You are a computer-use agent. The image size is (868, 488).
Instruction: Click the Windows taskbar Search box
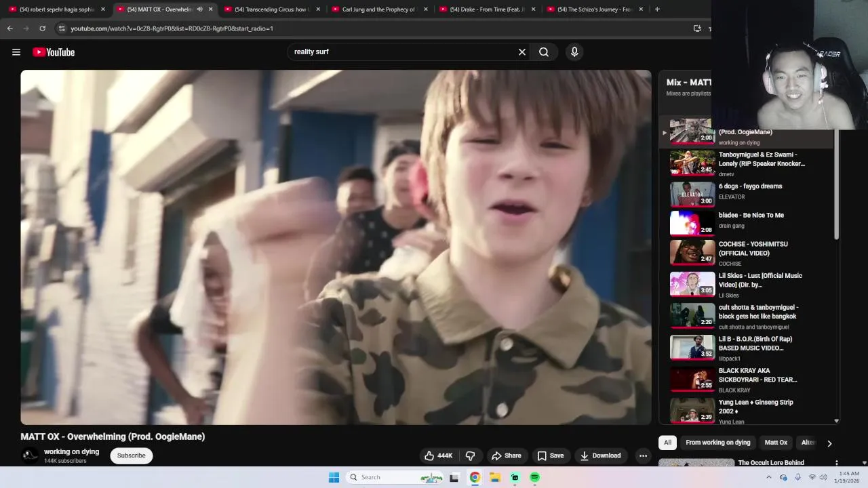click(395, 477)
